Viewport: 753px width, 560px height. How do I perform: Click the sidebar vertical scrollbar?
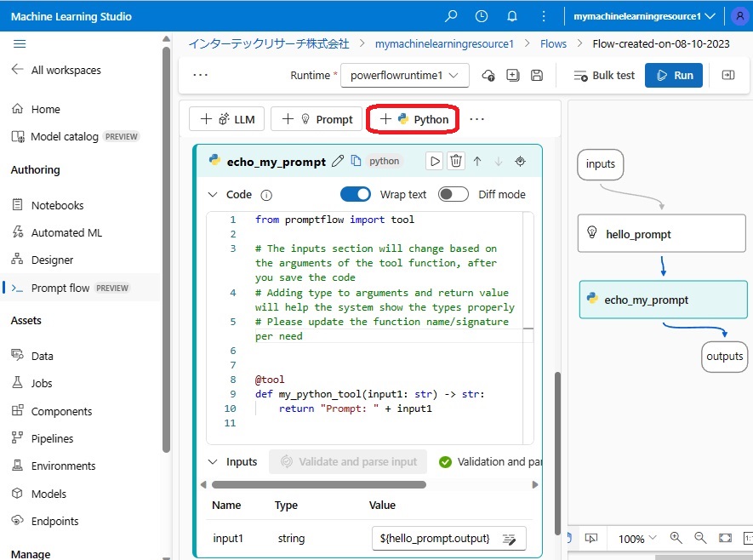pos(166,249)
